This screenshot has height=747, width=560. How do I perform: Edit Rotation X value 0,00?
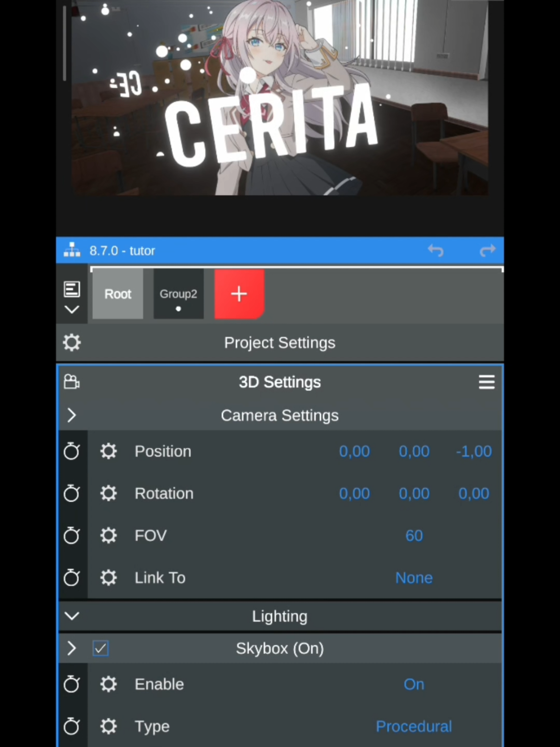[354, 493]
